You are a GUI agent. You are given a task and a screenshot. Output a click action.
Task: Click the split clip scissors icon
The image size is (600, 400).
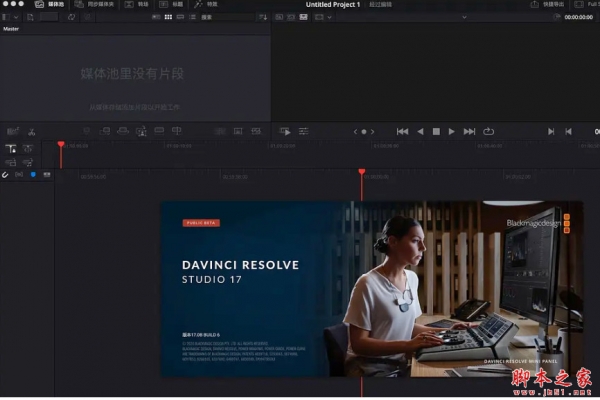[32, 131]
